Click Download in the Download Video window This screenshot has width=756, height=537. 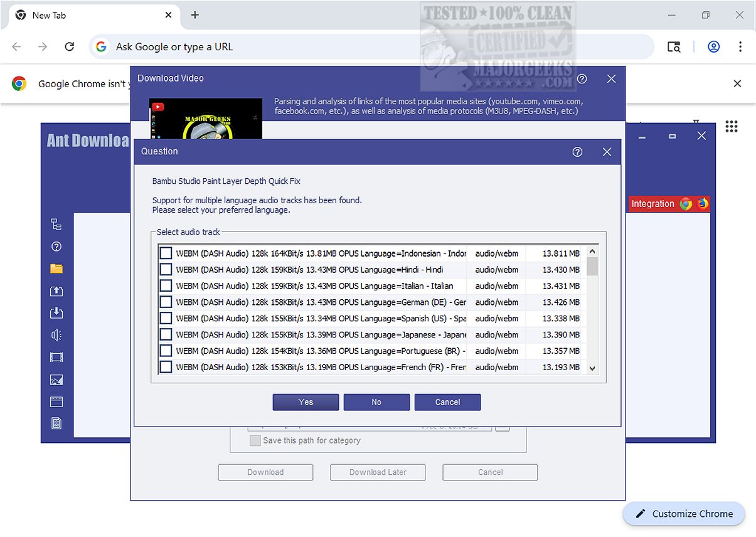[x=265, y=472]
